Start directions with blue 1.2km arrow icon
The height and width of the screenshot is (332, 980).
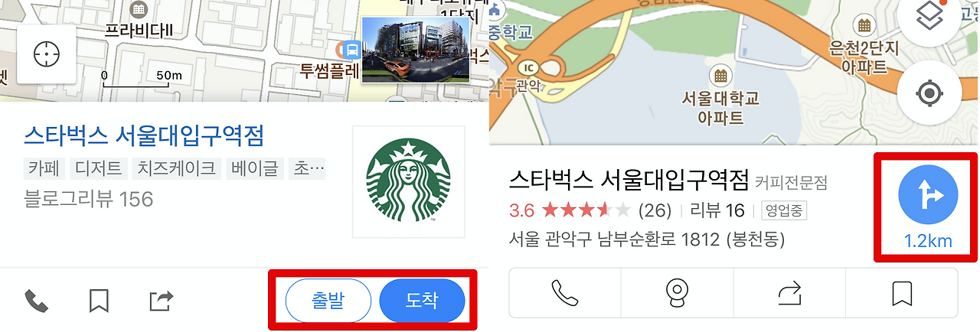point(928,197)
